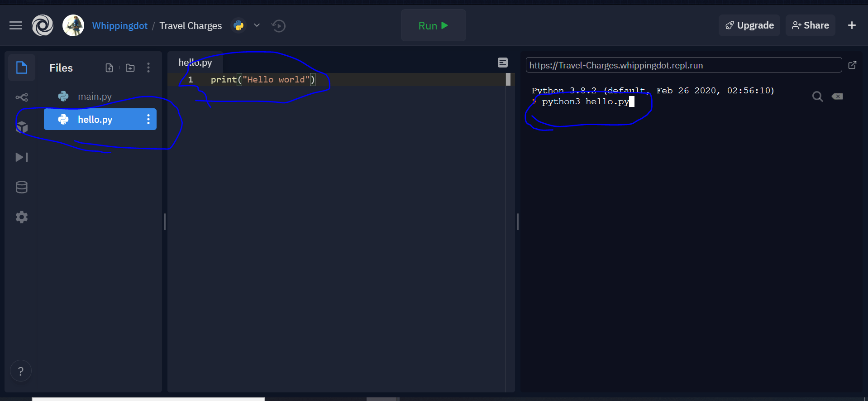
Task: Click the Python 3.8.2 version text in console
Action: (564, 90)
